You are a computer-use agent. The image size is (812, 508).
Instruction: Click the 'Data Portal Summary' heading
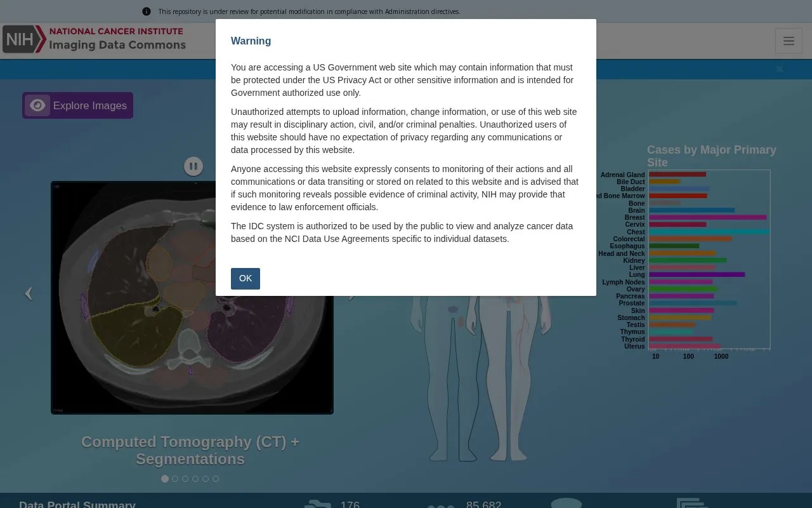[77, 504]
